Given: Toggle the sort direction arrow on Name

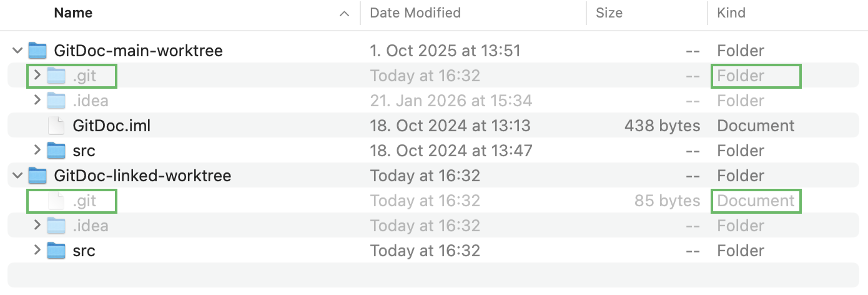Looking at the screenshot, I should coord(344,13).
